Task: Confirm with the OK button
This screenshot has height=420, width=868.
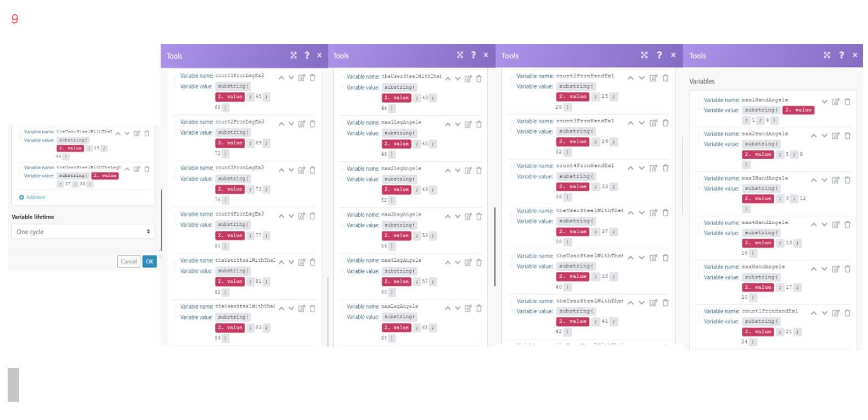Action: pos(149,261)
